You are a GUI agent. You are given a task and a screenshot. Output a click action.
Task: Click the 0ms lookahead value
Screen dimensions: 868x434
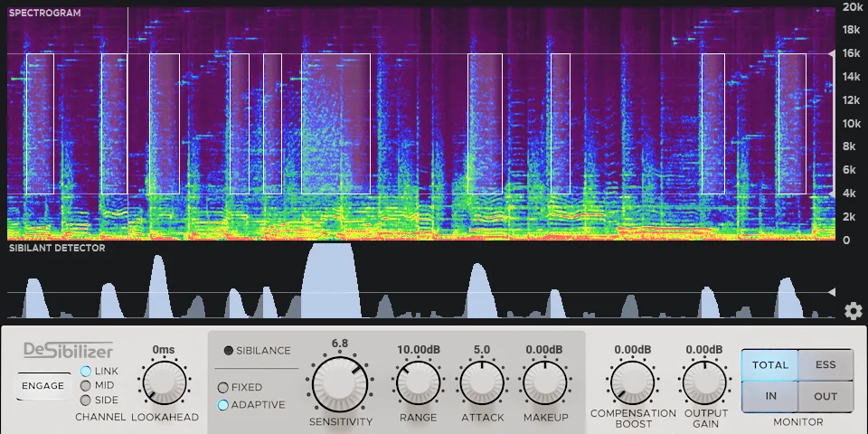coord(164,349)
